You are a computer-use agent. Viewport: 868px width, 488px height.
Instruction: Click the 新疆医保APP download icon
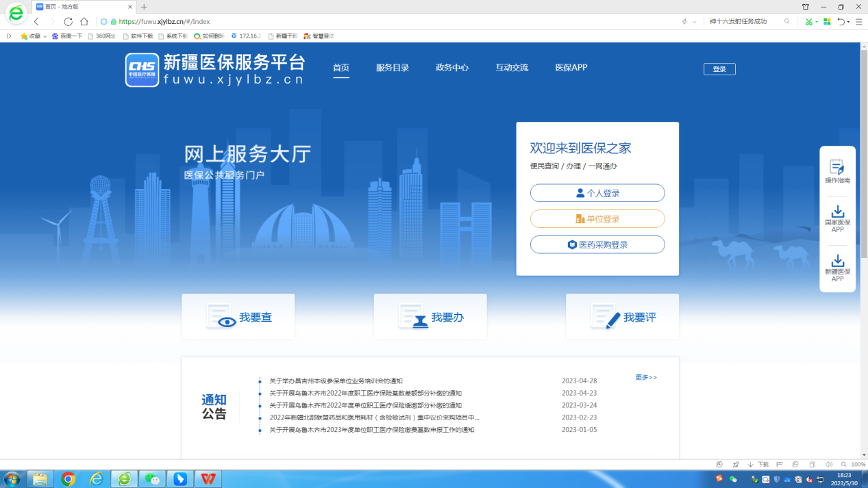coord(837,261)
